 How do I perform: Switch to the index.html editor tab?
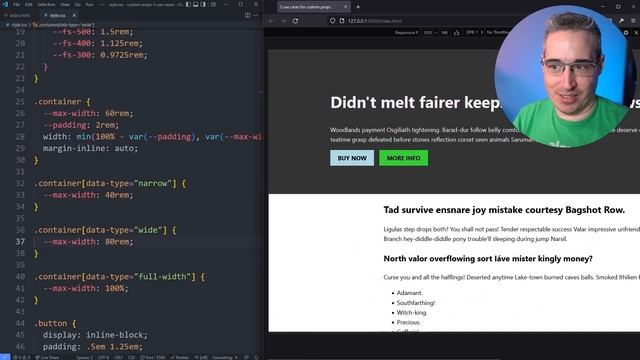(18, 15)
